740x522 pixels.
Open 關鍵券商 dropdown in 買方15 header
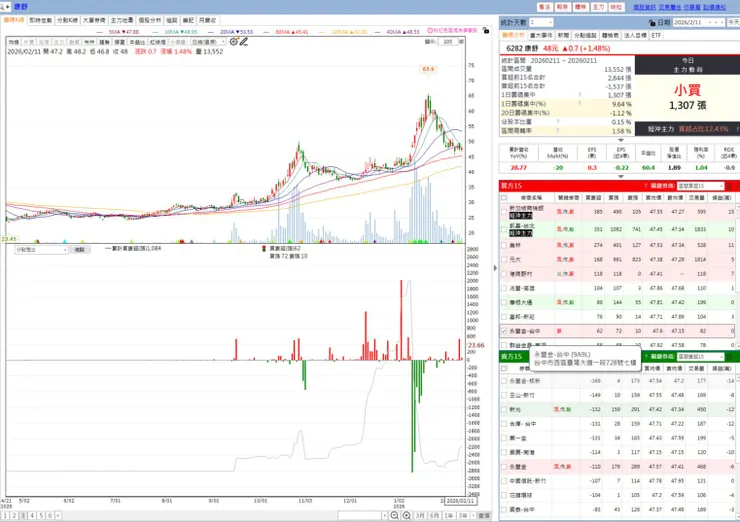click(700, 186)
